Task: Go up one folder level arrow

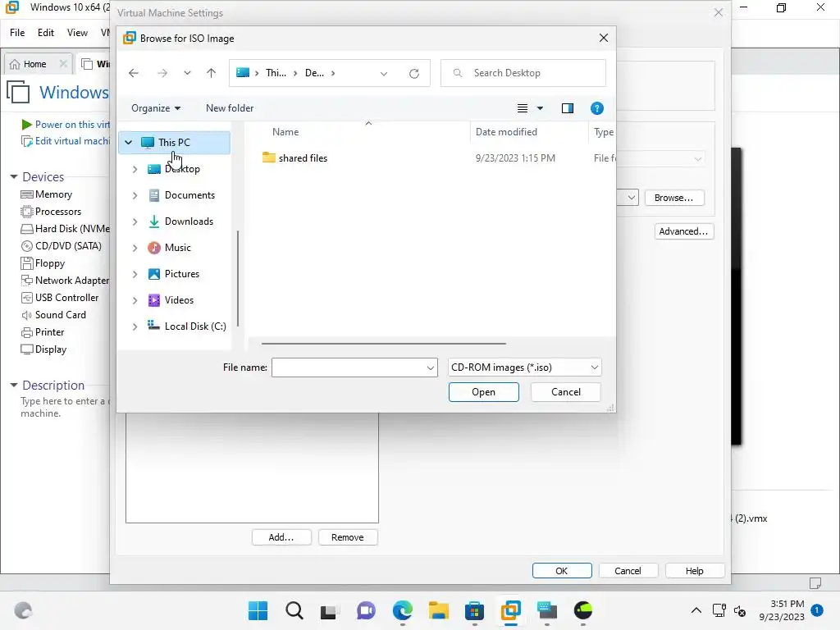Action: [x=211, y=73]
